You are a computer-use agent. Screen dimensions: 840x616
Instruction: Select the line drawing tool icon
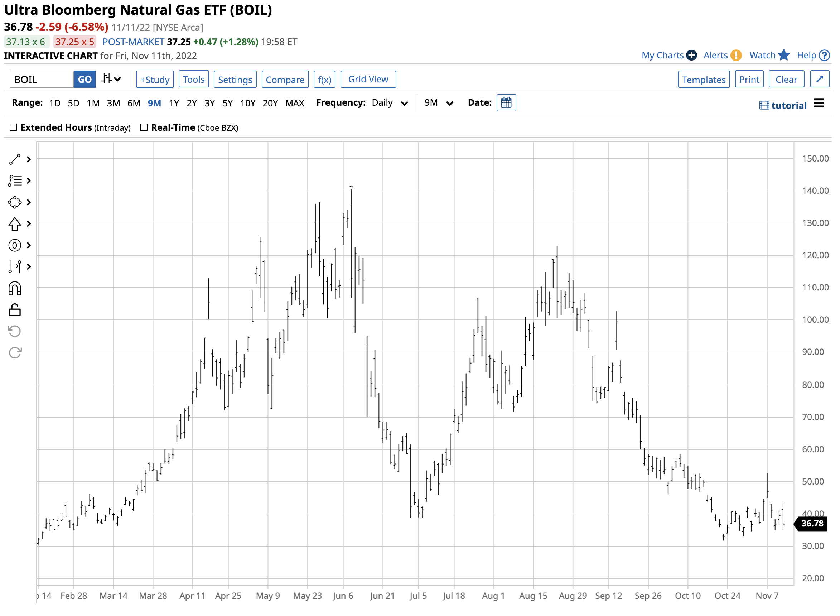pyautogui.click(x=15, y=160)
